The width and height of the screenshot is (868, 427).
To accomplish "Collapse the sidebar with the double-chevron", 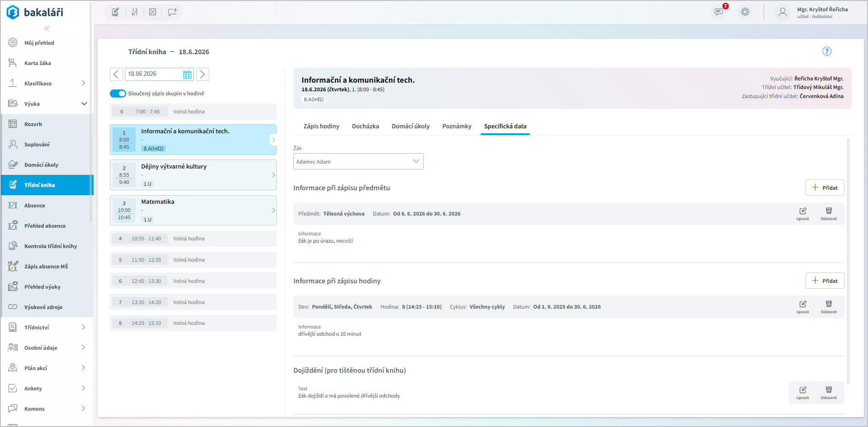I will [47, 28].
